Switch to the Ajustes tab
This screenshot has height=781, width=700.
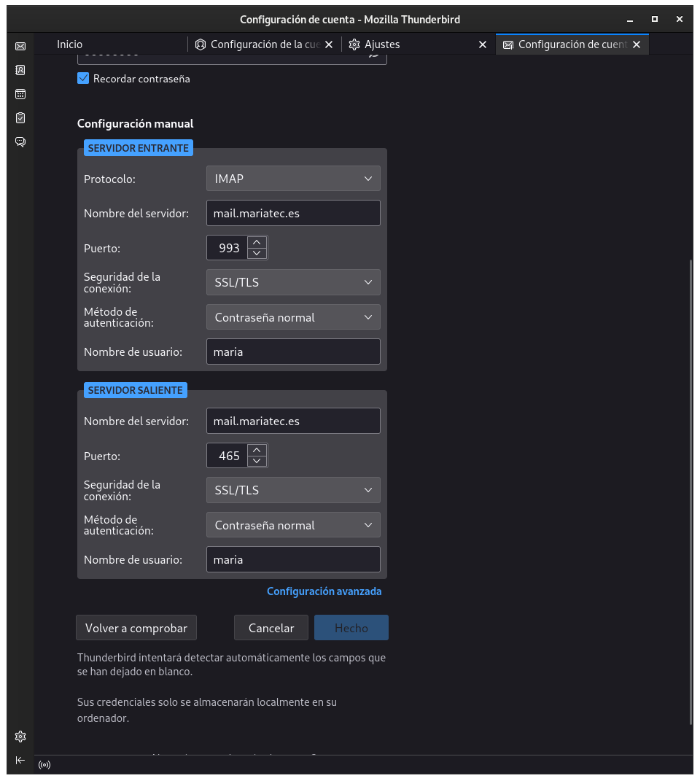(382, 44)
